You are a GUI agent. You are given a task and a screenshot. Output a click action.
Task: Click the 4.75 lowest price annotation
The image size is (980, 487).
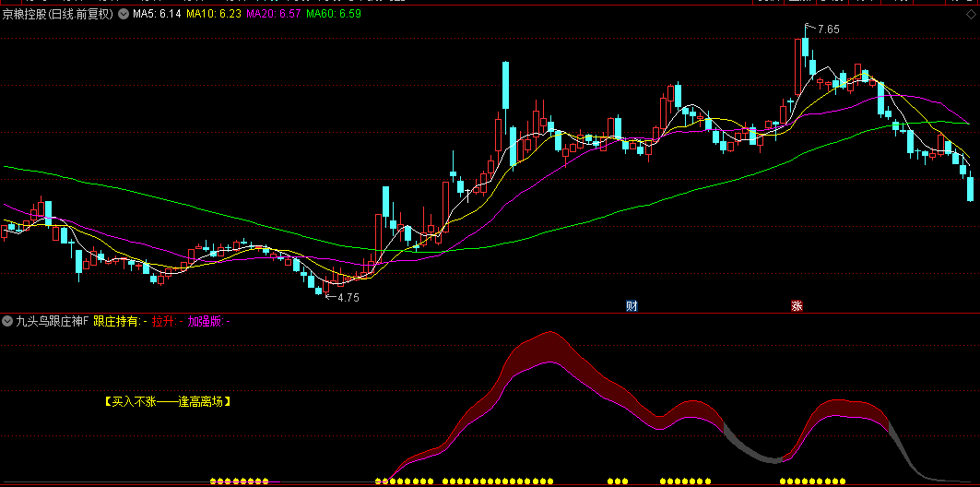coord(348,298)
